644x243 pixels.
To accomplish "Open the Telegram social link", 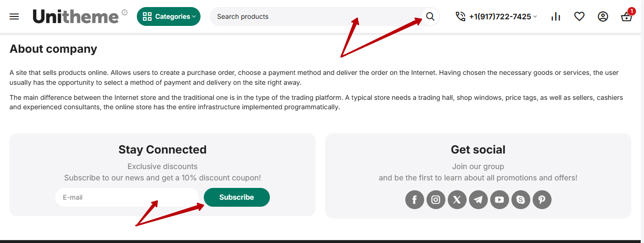I will [478, 200].
